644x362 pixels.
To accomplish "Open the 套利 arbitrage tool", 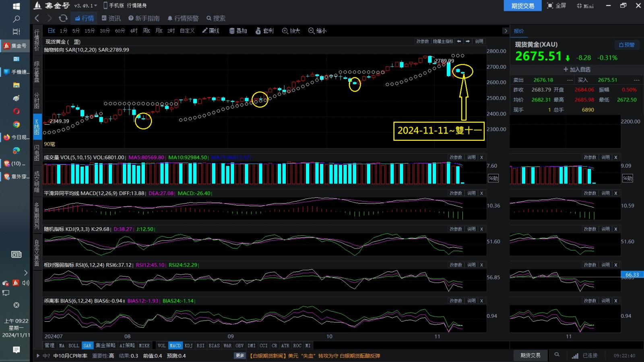I will [x=258, y=31].
